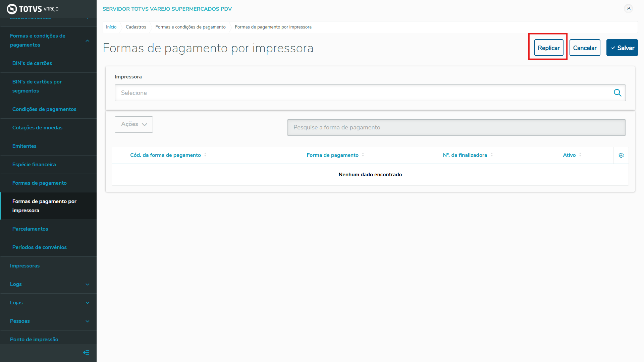Click the TOTVS Varejo logo

(33, 9)
